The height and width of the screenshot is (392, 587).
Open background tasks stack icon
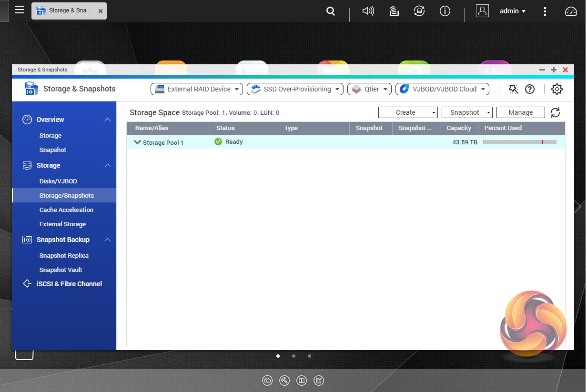tap(394, 11)
